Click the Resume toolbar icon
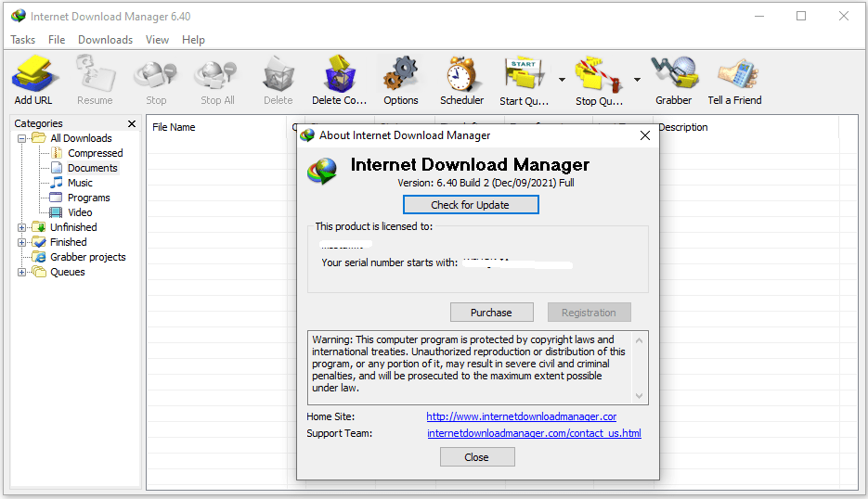Screen dimensions: 868x499 (96, 73)
